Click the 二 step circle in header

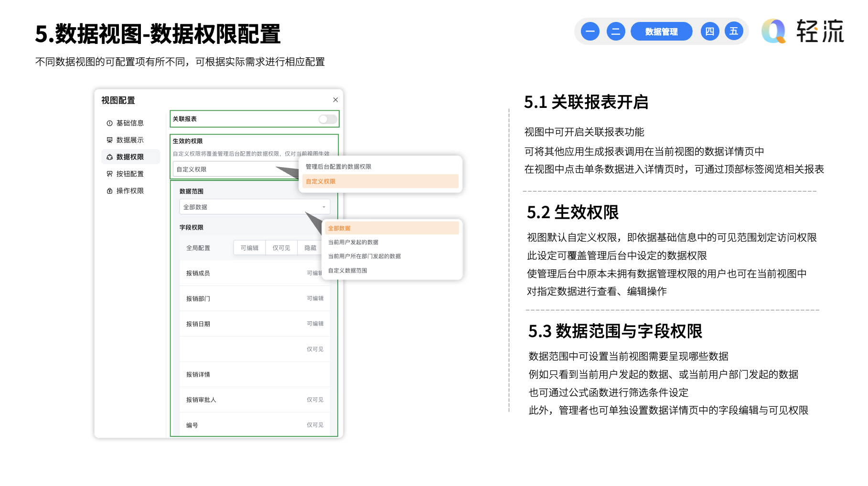[616, 32]
